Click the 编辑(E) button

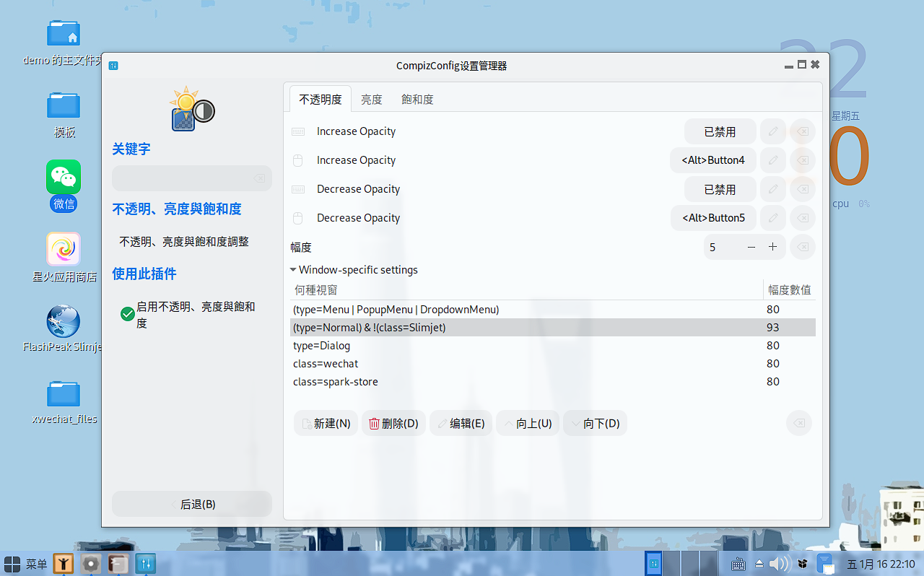click(x=461, y=423)
